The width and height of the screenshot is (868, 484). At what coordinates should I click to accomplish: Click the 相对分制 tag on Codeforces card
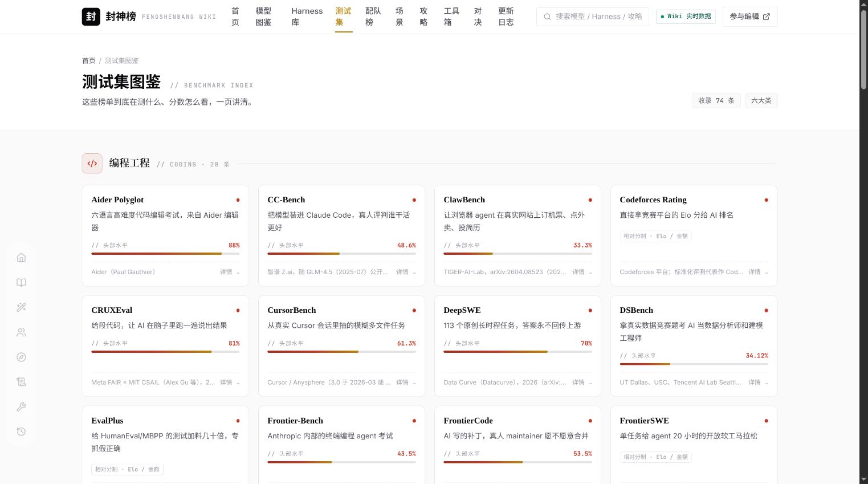(655, 236)
